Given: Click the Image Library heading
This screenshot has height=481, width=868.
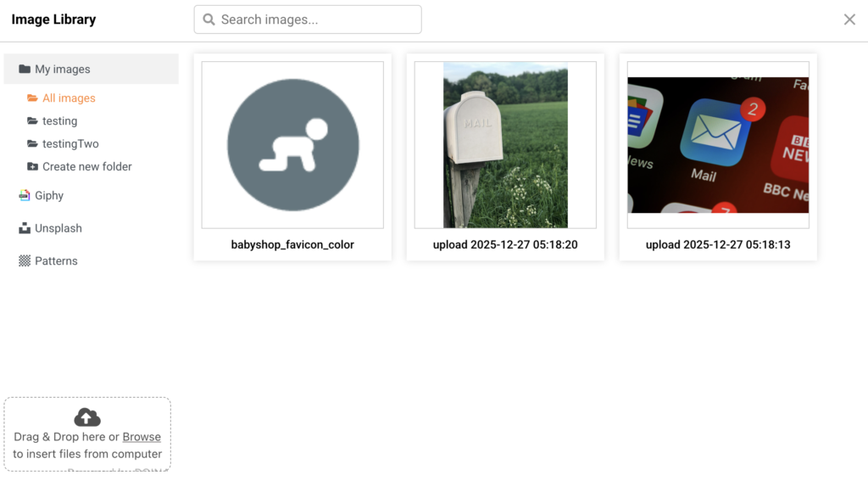Looking at the screenshot, I should (53, 20).
